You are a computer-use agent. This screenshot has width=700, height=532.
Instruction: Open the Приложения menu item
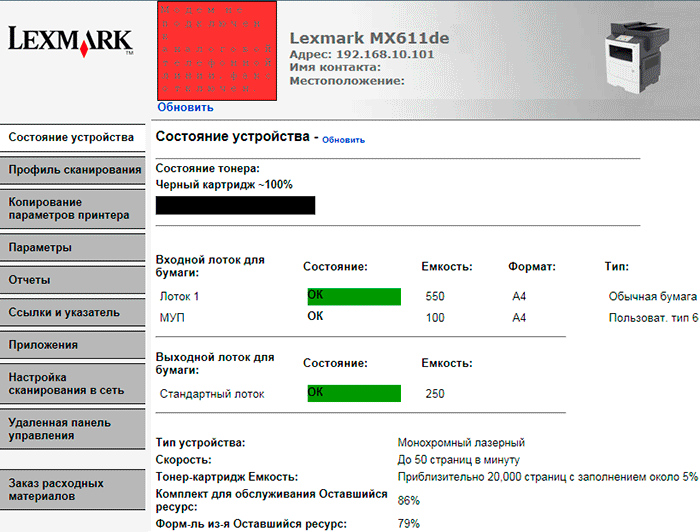(x=72, y=345)
